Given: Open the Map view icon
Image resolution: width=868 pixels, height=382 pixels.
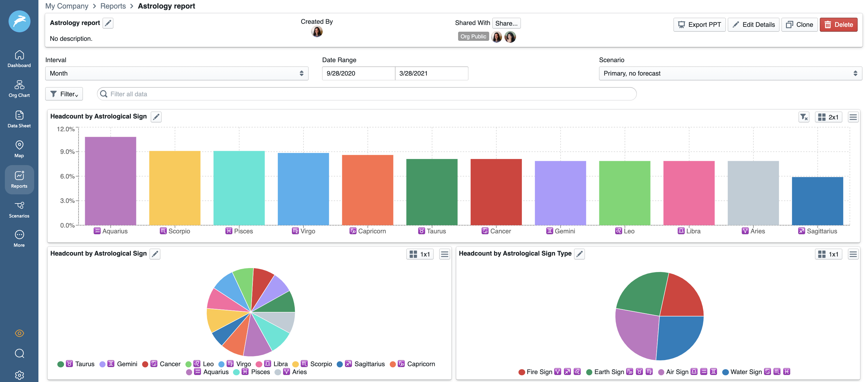Looking at the screenshot, I should click(19, 148).
